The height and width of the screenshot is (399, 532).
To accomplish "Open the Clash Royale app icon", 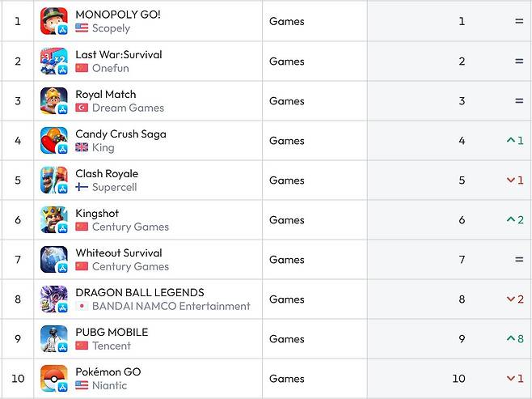I will tap(53, 180).
